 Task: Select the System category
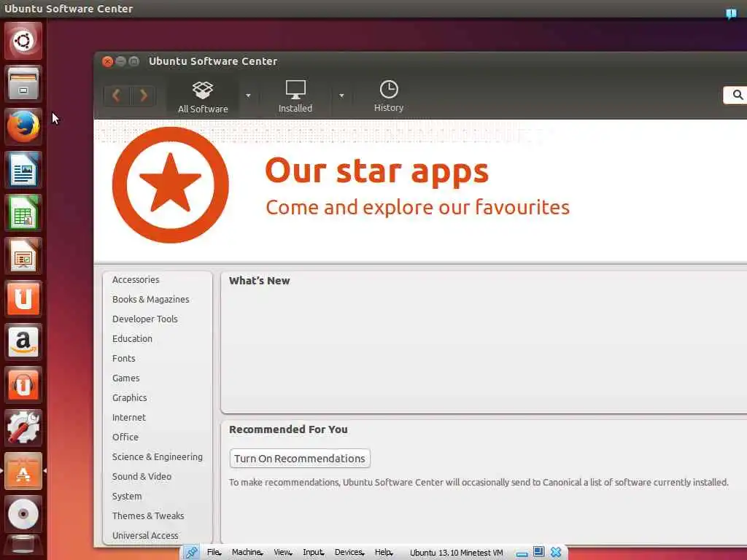click(x=127, y=496)
